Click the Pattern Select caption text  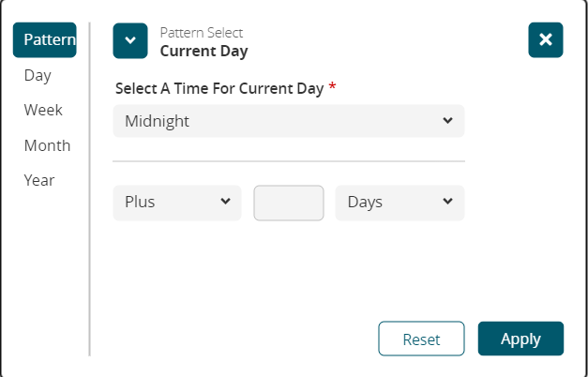coord(201,33)
